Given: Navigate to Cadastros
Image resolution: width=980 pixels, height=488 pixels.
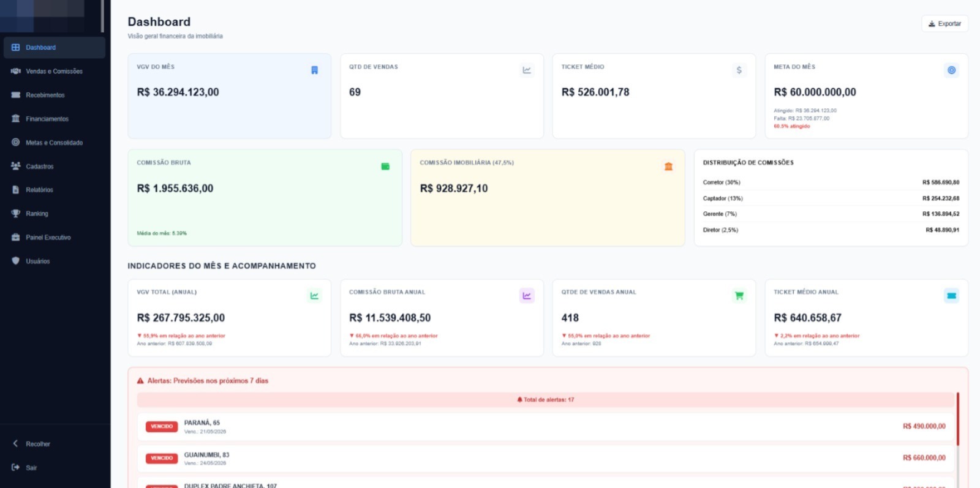Looking at the screenshot, I should (54, 167).
